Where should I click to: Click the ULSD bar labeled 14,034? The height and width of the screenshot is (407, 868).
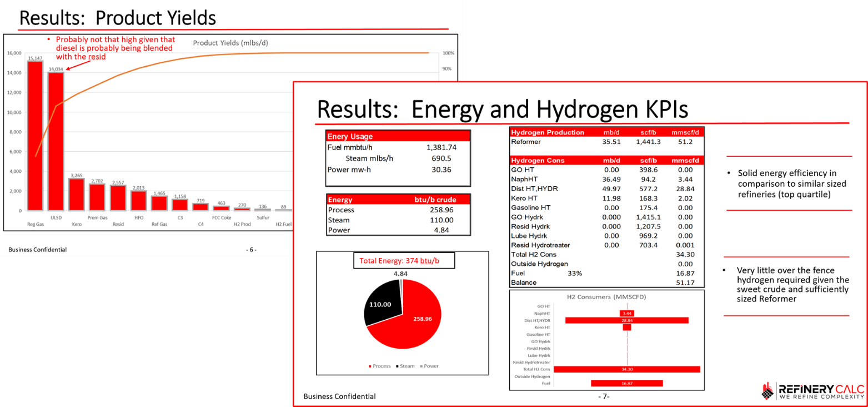(56, 141)
